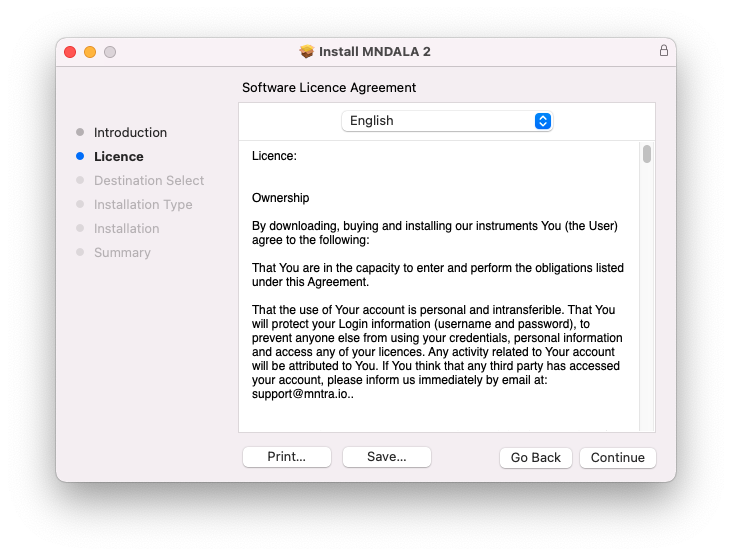This screenshot has height=556, width=732.
Task: Click paragraph starting 'By downloading, buying'
Action: click(435, 233)
